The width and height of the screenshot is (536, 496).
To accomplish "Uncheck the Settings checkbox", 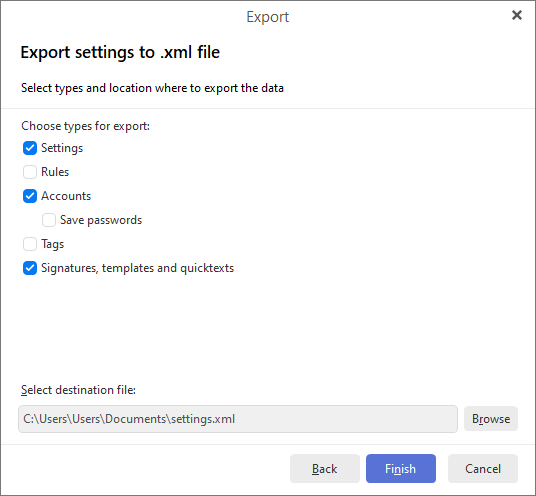I will 30,148.
